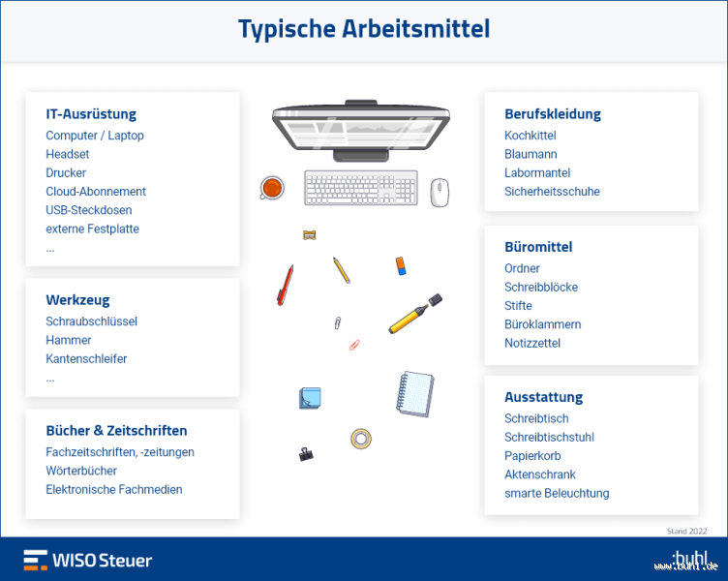Click the externe Festplatte entry
The height and width of the screenshot is (581, 728).
click(x=92, y=229)
